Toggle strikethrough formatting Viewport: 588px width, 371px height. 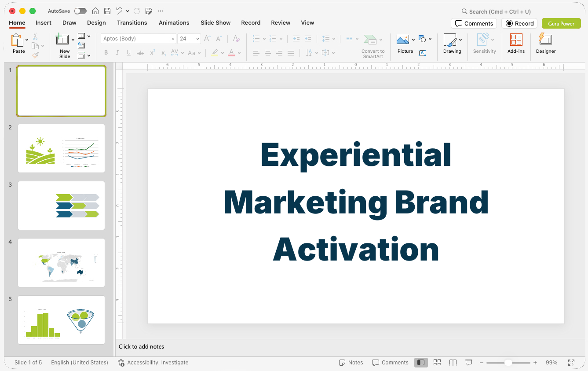point(140,53)
